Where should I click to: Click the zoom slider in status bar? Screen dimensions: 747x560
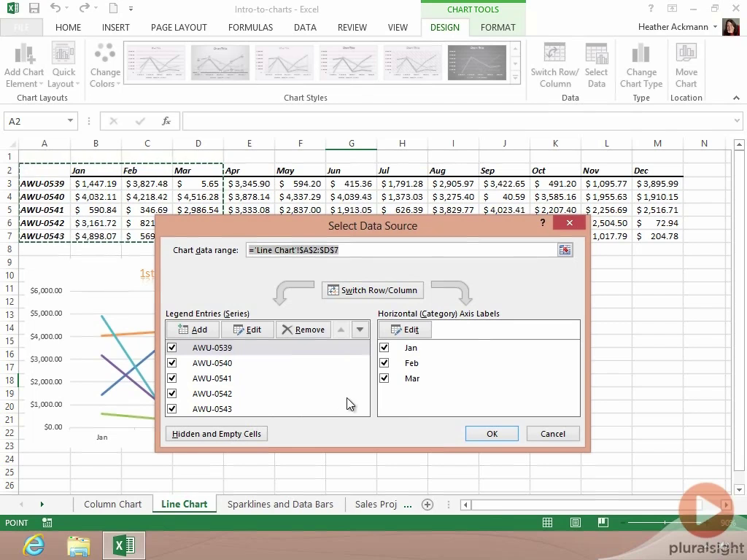[665, 522]
